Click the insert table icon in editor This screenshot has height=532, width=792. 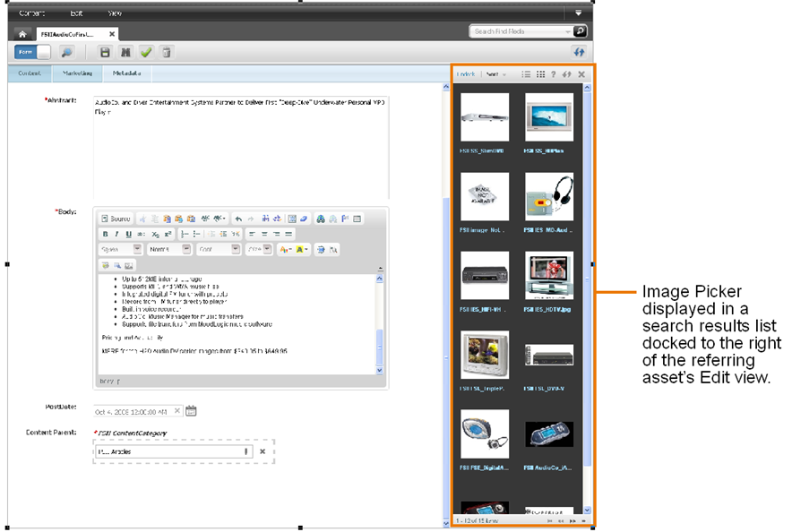pyautogui.click(x=357, y=219)
